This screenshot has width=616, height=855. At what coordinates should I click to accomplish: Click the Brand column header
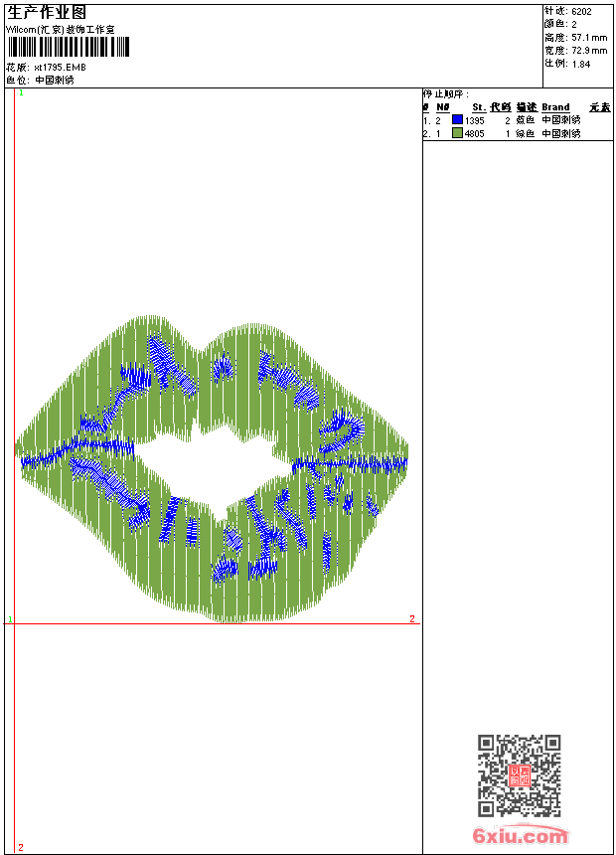coord(555,107)
